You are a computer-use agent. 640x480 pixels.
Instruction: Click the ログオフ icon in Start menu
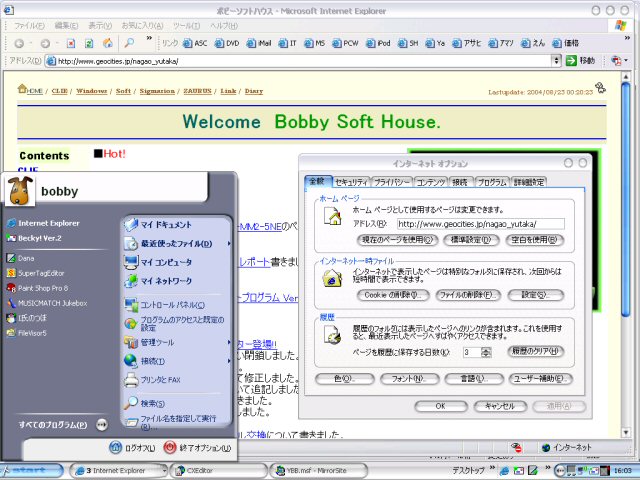116,448
